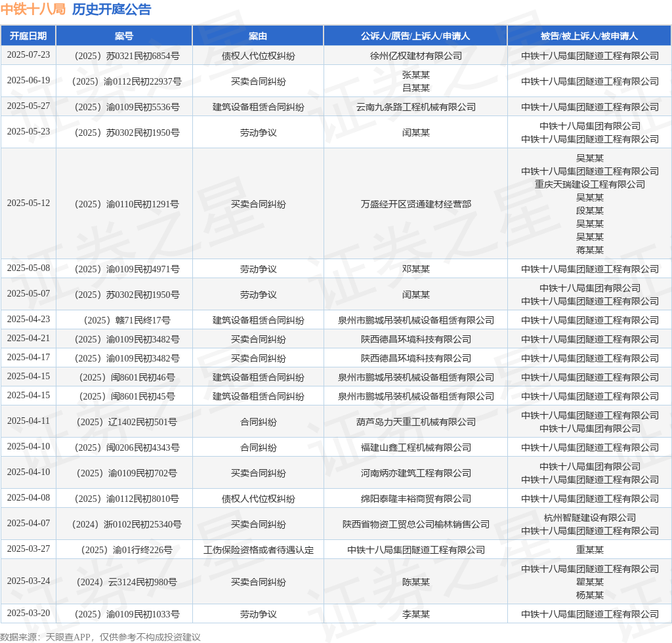Click the date 2025-05-08
672x643 pixels.
(x=28, y=268)
